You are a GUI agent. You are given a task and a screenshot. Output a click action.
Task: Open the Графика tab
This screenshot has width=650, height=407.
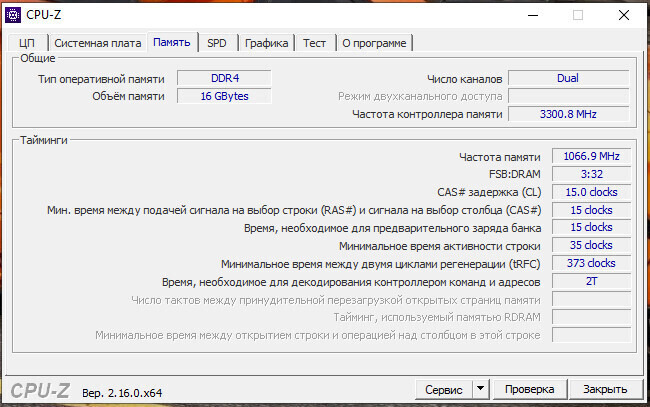(267, 43)
